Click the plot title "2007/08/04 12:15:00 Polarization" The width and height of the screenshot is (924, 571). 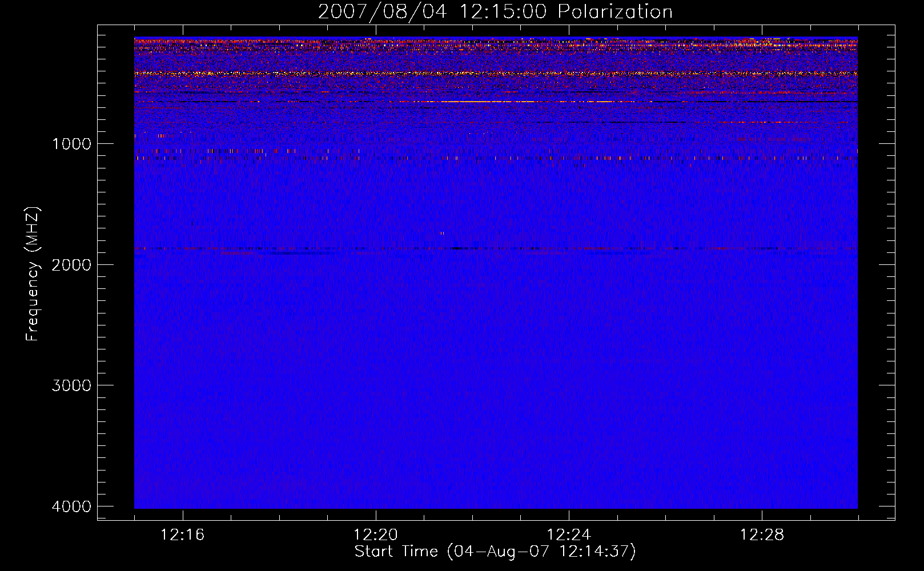[495, 12]
